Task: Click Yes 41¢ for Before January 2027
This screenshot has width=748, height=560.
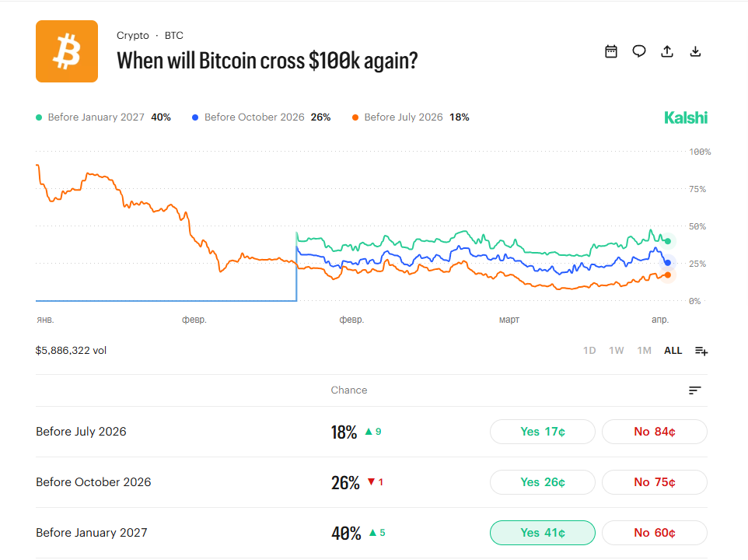Action: pos(542,533)
